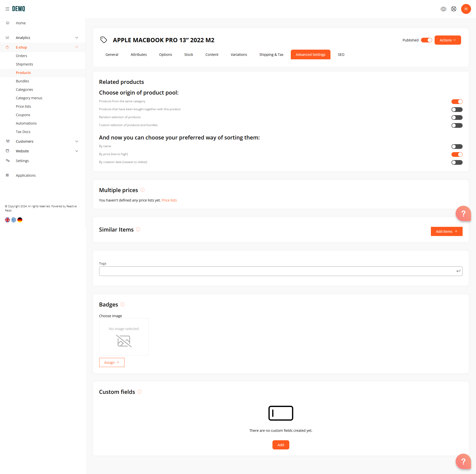Enable Custom selection of products and bundles
The height and width of the screenshot is (474, 476).
click(x=457, y=125)
